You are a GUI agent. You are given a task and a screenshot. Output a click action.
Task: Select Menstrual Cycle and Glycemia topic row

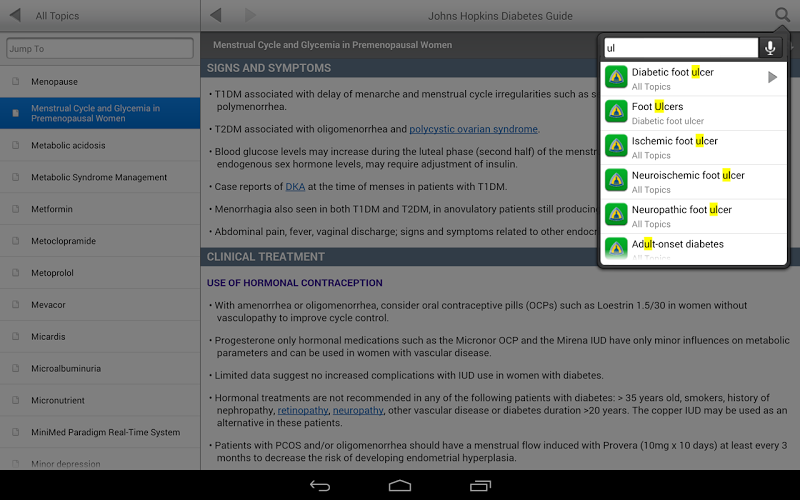click(100, 113)
